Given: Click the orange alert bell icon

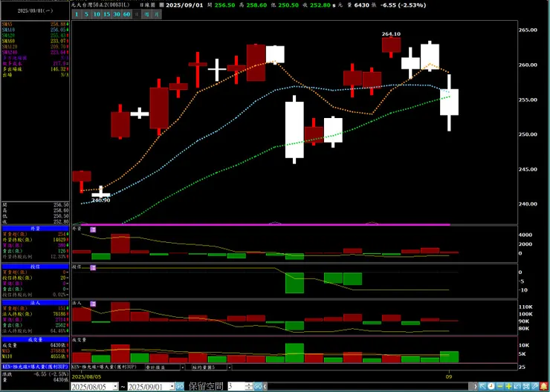Looking at the screenshot, I should 543,386.
